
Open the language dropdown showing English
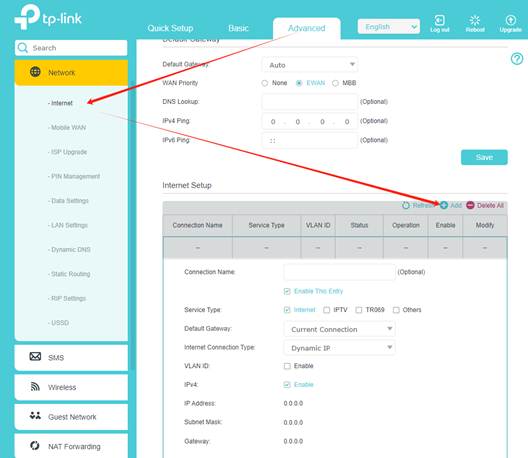[389, 27]
